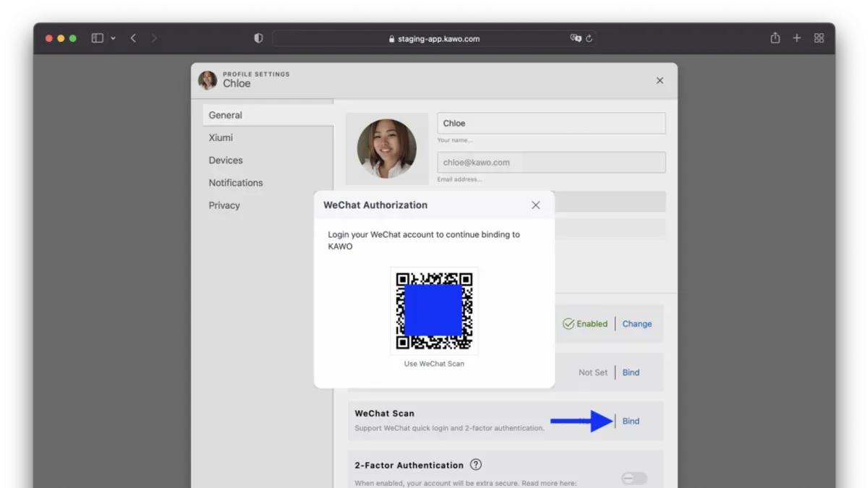Toggle the Safari sidebar icon

click(x=97, y=38)
